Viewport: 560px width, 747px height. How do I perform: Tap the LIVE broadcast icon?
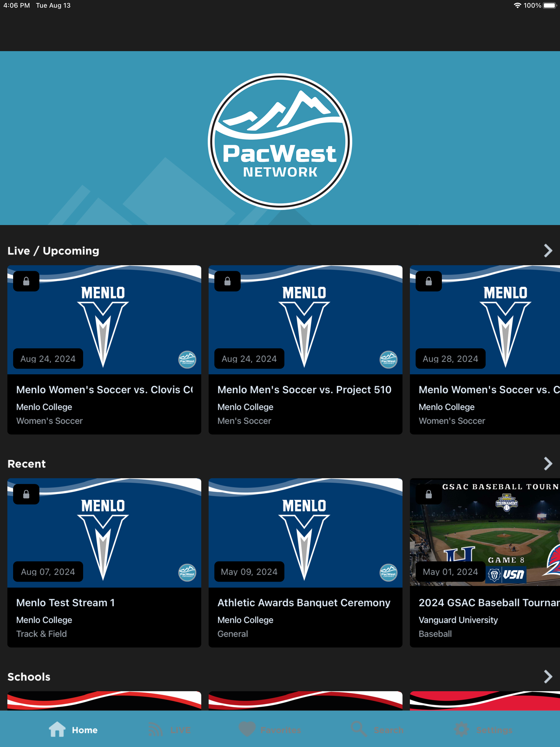tap(156, 730)
